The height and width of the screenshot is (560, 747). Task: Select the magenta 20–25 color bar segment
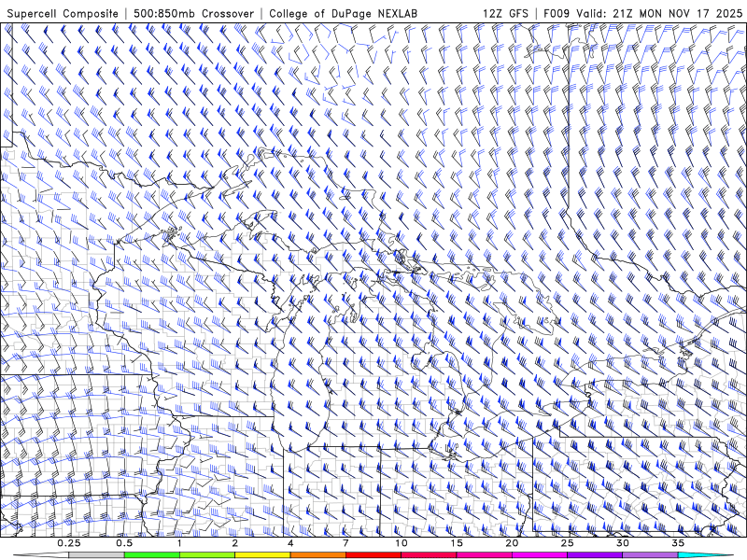click(x=540, y=555)
